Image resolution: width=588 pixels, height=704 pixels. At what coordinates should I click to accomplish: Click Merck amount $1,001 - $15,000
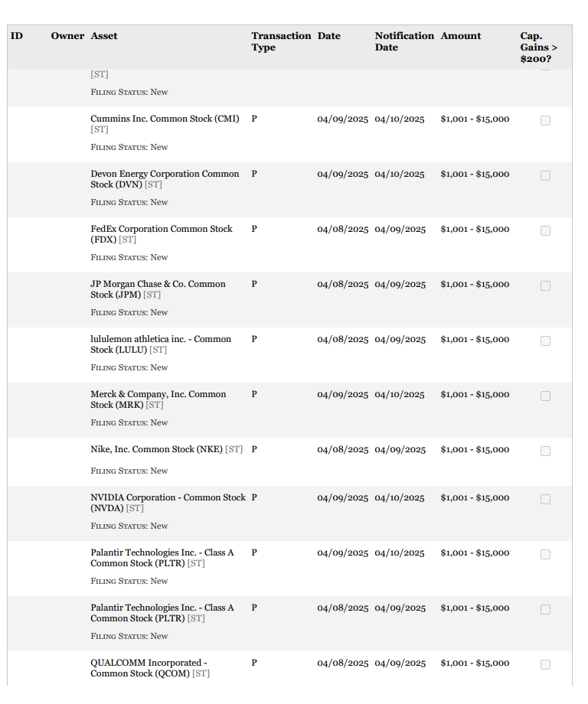coord(475,395)
